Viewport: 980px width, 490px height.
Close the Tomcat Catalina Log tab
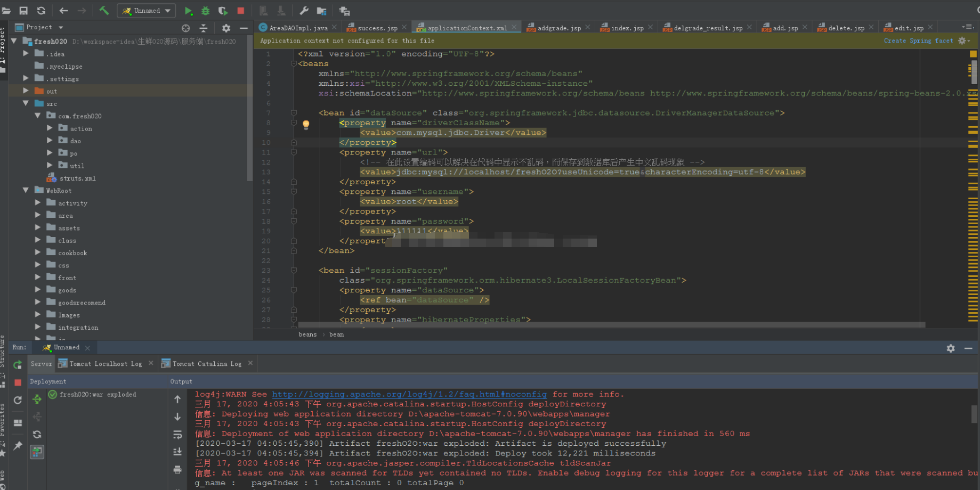[250, 363]
